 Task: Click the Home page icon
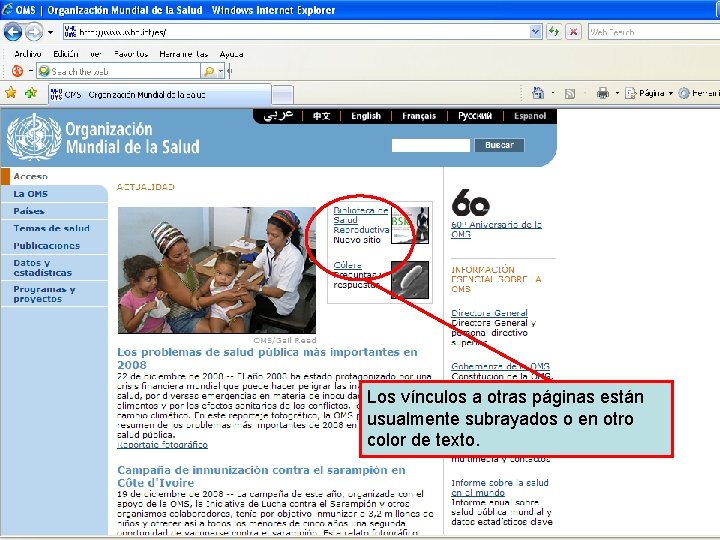click(x=538, y=93)
